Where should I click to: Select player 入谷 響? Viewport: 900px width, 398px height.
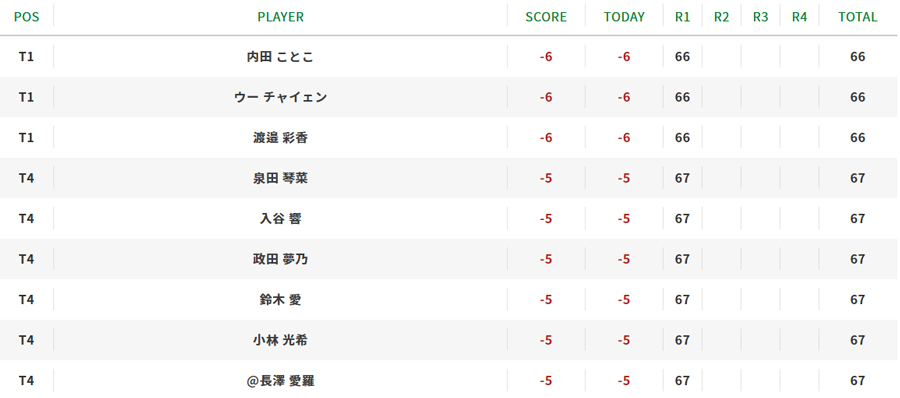coord(280,219)
